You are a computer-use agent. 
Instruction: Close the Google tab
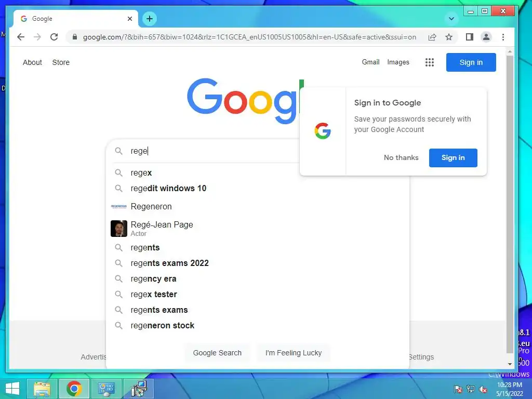point(129,19)
